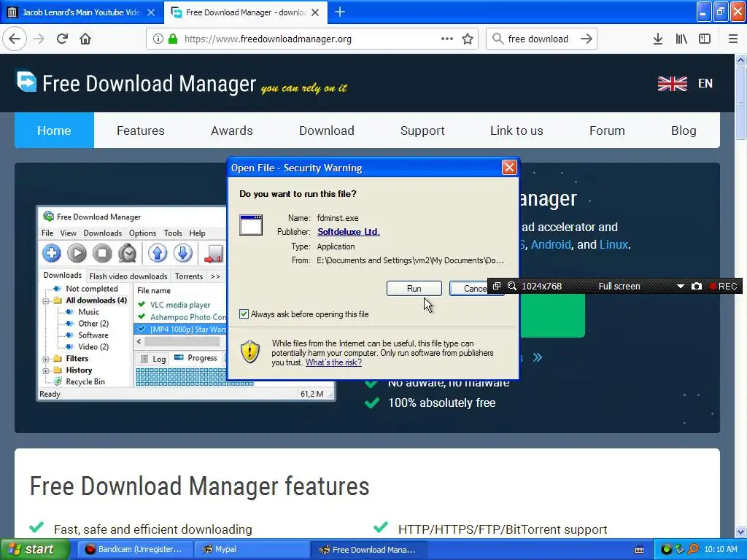Click the system tray clock 10:10 AM
This screenshot has width=747, height=560.
[720, 549]
